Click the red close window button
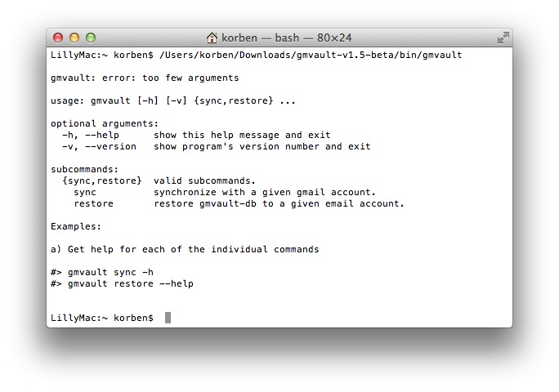This screenshot has height=392, width=559. [x=58, y=38]
